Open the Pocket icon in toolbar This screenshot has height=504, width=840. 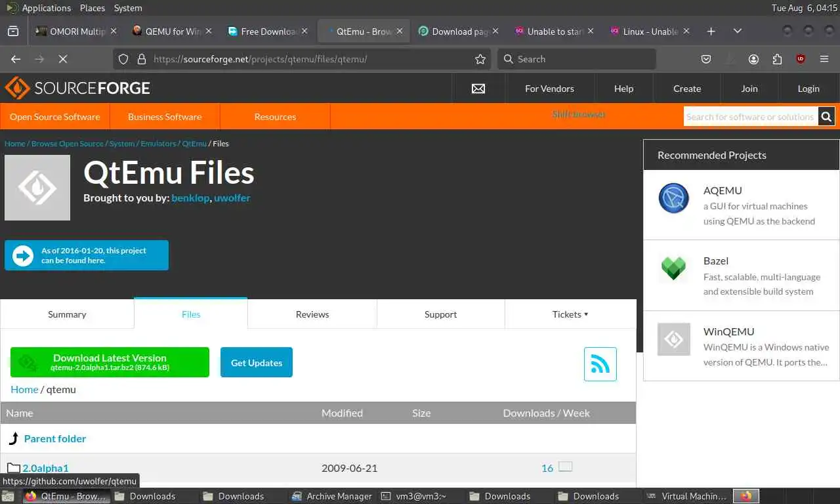[x=706, y=59]
